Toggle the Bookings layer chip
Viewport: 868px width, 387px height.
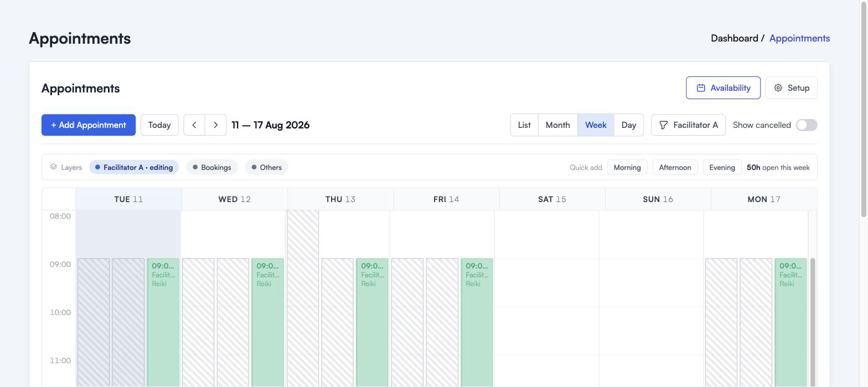(x=212, y=167)
